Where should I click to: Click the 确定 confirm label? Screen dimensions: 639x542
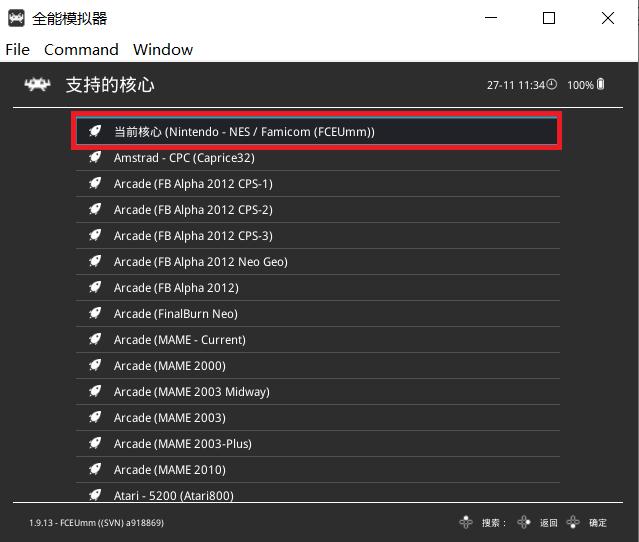click(x=598, y=523)
